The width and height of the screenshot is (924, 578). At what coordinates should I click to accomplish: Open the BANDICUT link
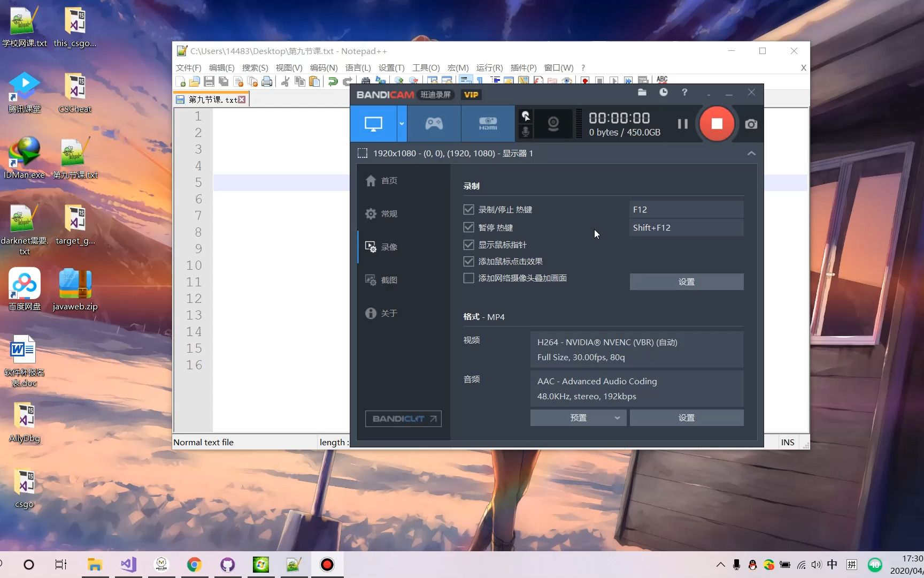click(403, 419)
